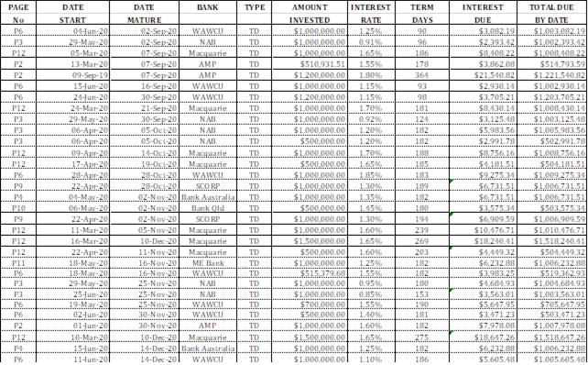Click the 364 term days cell

pyautogui.click(x=422, y=75)
